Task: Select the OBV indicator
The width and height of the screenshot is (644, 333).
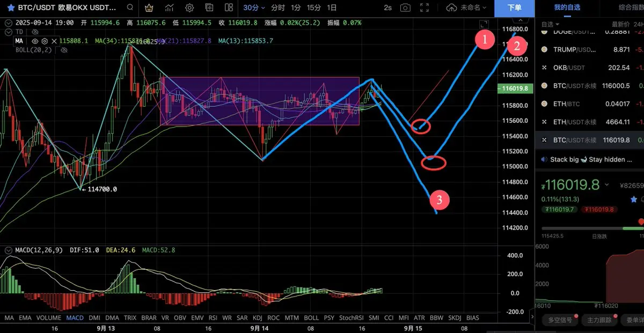Action: [x=180, y=318]
